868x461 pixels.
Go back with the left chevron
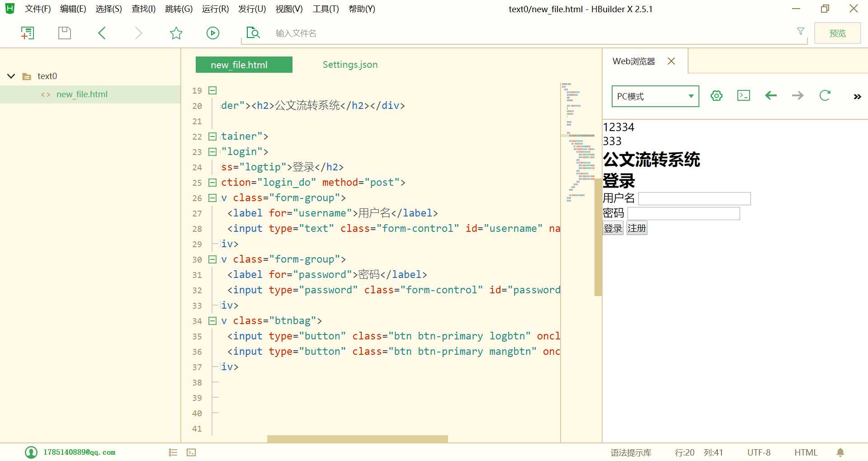click(x=102, y=33)
